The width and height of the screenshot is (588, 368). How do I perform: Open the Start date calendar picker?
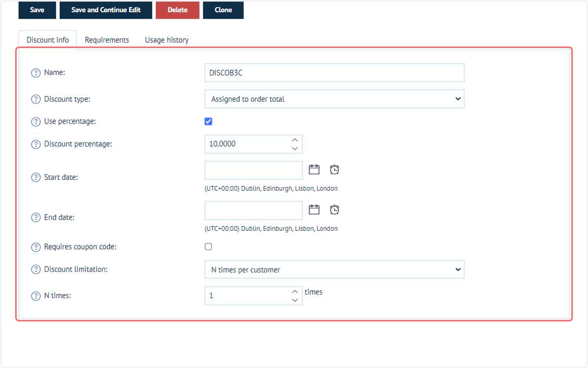pos(314,170)
